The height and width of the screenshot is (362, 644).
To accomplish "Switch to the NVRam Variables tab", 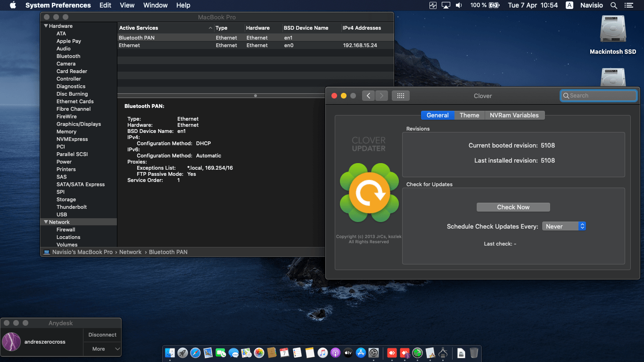I will [x=514, y=115].
